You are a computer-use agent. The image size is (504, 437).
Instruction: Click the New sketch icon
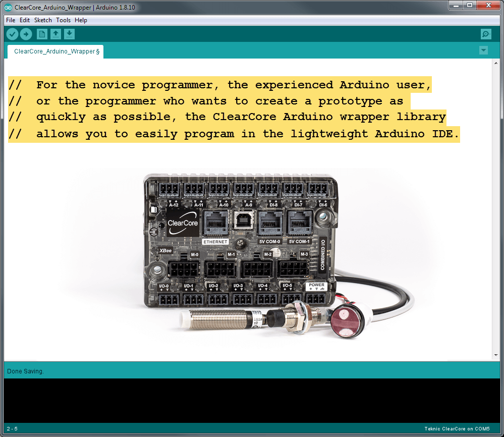tap(42, 34)
